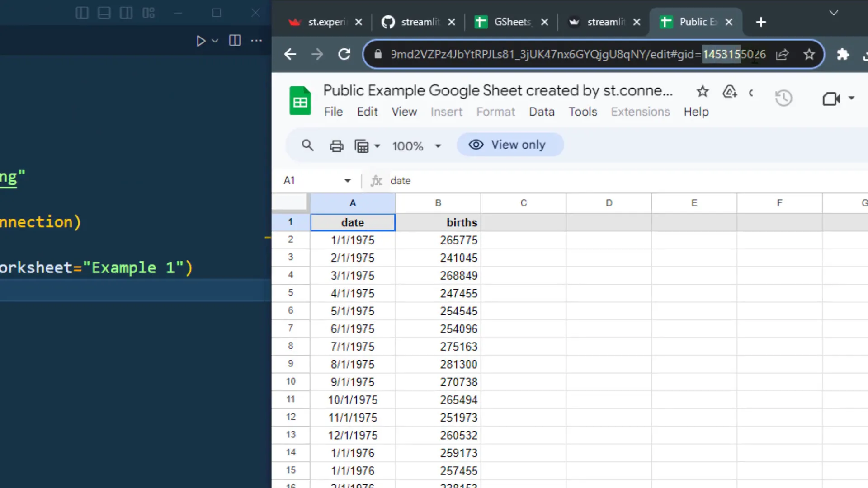Toggle VS Code split editor layout icon
This screenshot has width=868, height=488.
point(235,41)
